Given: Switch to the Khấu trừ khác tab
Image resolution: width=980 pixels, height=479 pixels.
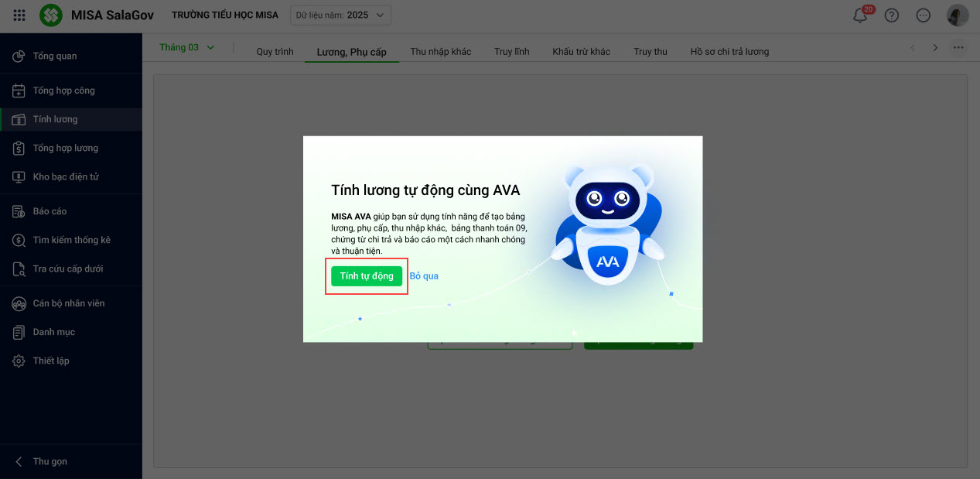Looking at the screenshot, I should point(581,52).
